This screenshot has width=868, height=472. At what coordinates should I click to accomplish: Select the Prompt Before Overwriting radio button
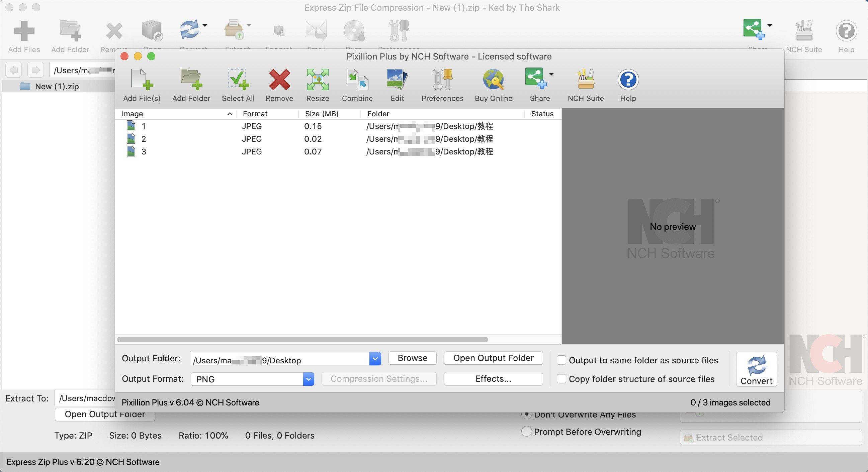tap(526, 431)
